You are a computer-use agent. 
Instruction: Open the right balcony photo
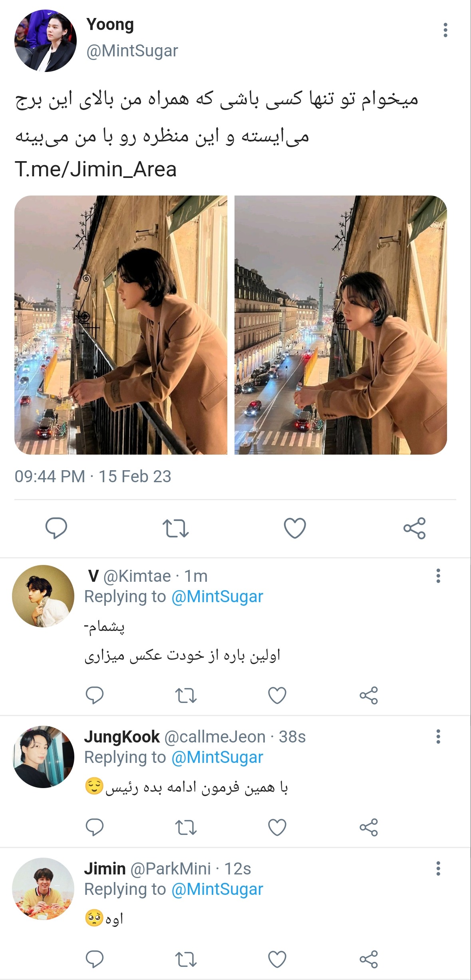pos(340,325)
